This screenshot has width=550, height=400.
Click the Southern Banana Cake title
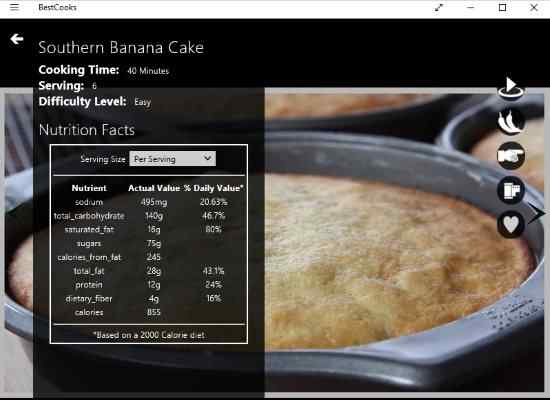click(121, 47)
